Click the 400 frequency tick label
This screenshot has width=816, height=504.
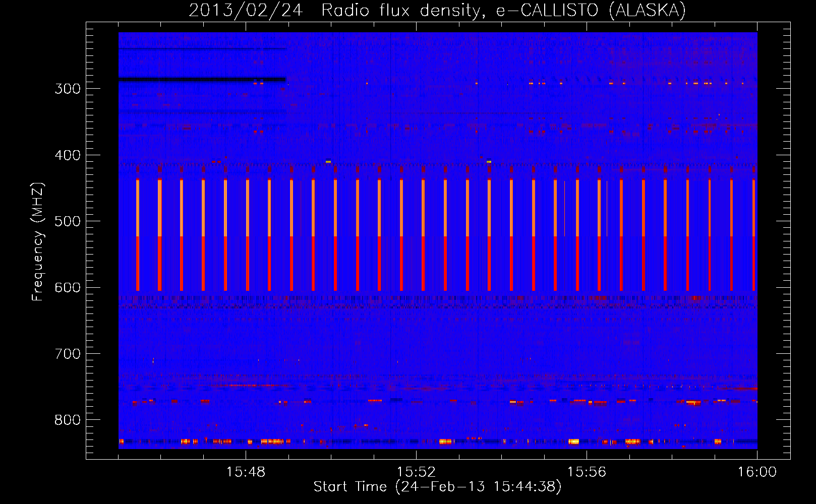68,155
